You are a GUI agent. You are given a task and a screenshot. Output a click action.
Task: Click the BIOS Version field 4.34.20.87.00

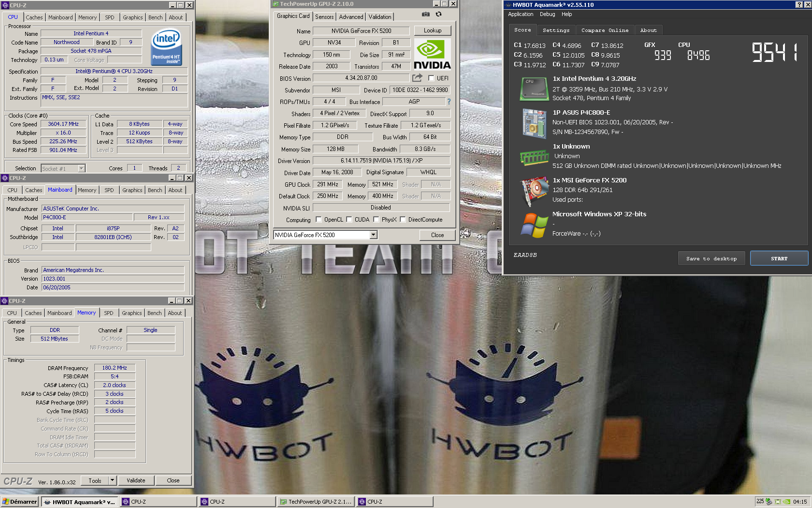(361, 78)
